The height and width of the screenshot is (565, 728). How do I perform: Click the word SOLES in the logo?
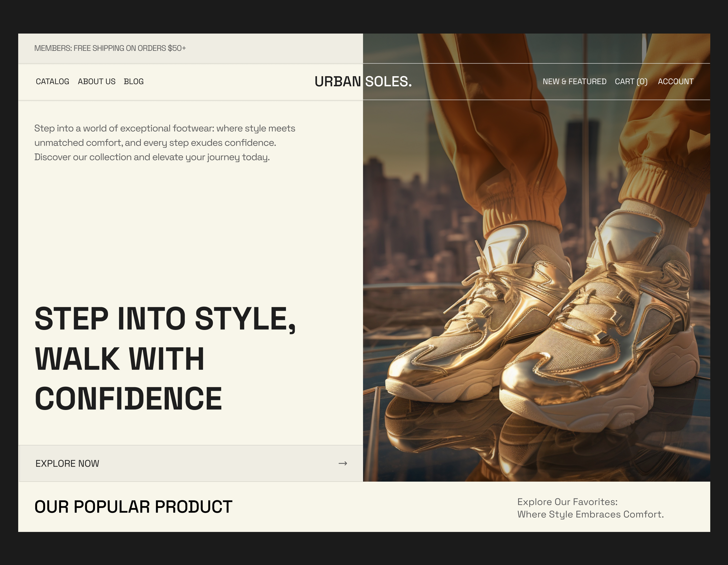389,81
